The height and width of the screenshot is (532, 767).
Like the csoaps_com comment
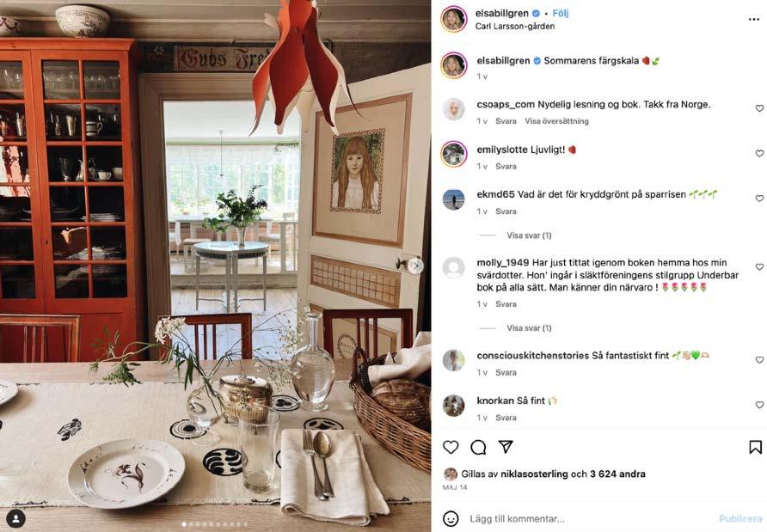coord(759,108)
